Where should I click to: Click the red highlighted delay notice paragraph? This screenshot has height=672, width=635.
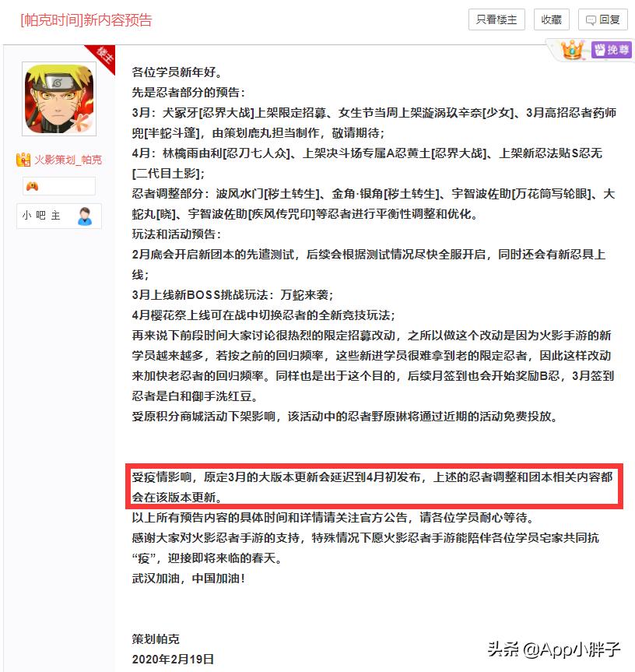[374, 487]
